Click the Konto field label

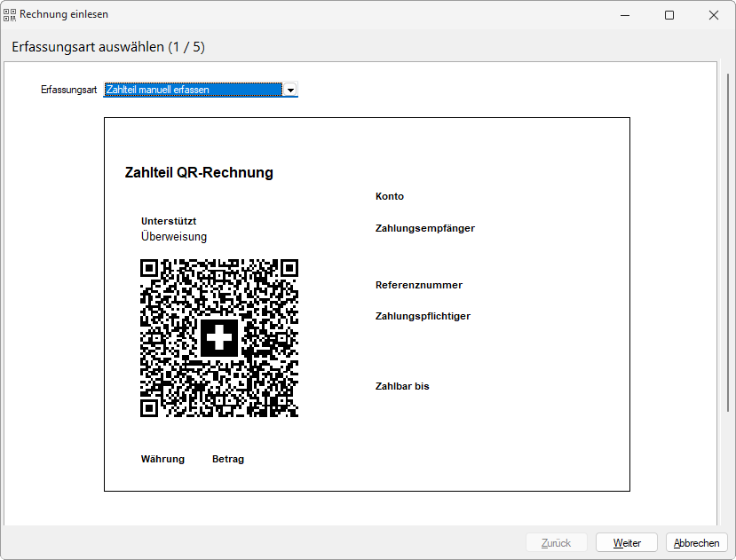(390, 197)
